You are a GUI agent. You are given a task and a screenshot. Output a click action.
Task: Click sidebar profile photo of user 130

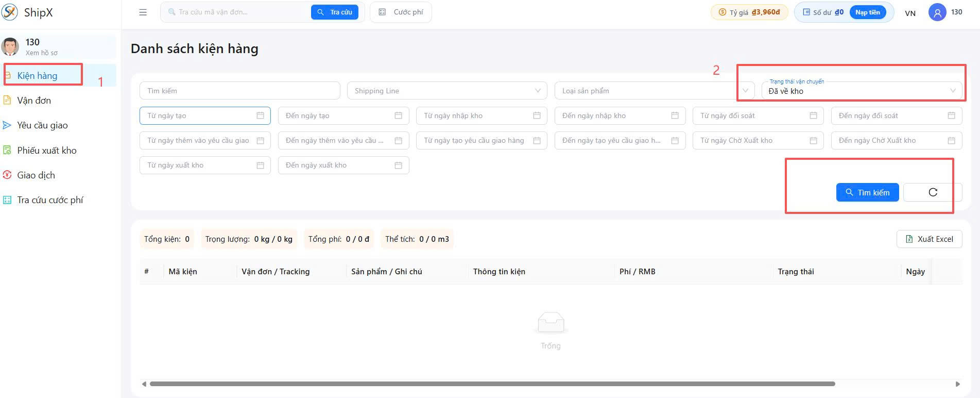[10, 47]
